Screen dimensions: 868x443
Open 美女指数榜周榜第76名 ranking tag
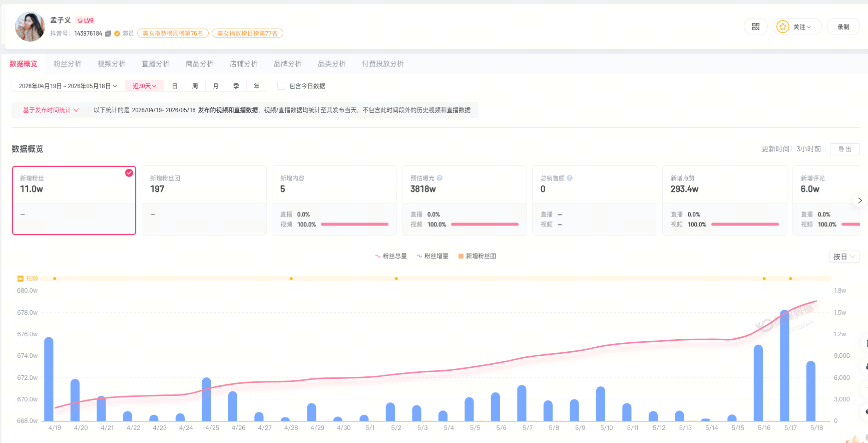173,34
